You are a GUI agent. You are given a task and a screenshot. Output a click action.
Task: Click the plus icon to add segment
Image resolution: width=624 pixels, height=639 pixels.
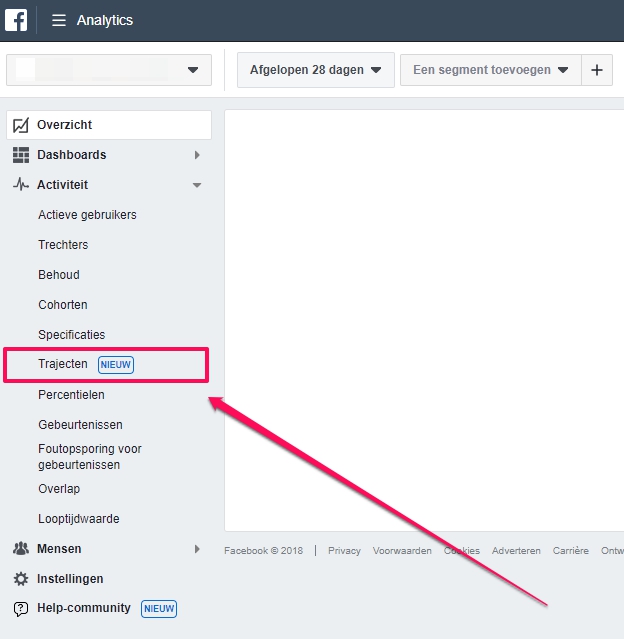click(x=597, y=70)
